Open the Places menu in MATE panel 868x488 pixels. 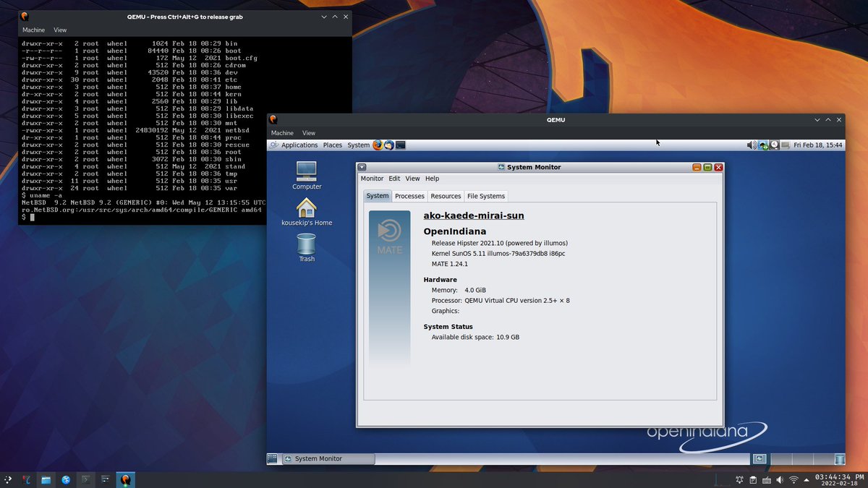pos(333,145)
